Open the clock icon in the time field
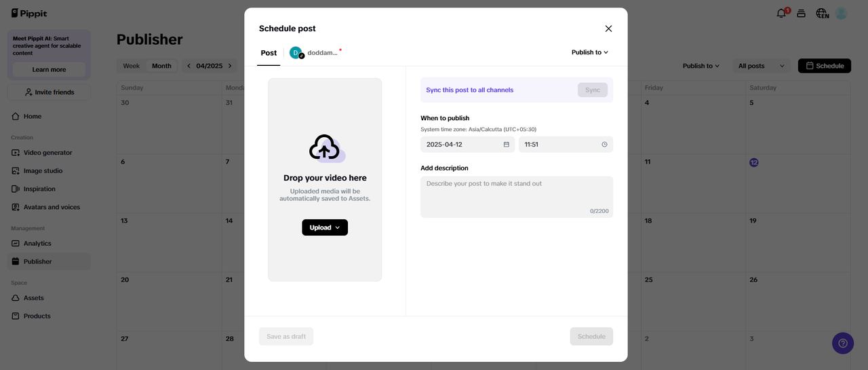Screen dimensions: 868x370 [604, 145]
